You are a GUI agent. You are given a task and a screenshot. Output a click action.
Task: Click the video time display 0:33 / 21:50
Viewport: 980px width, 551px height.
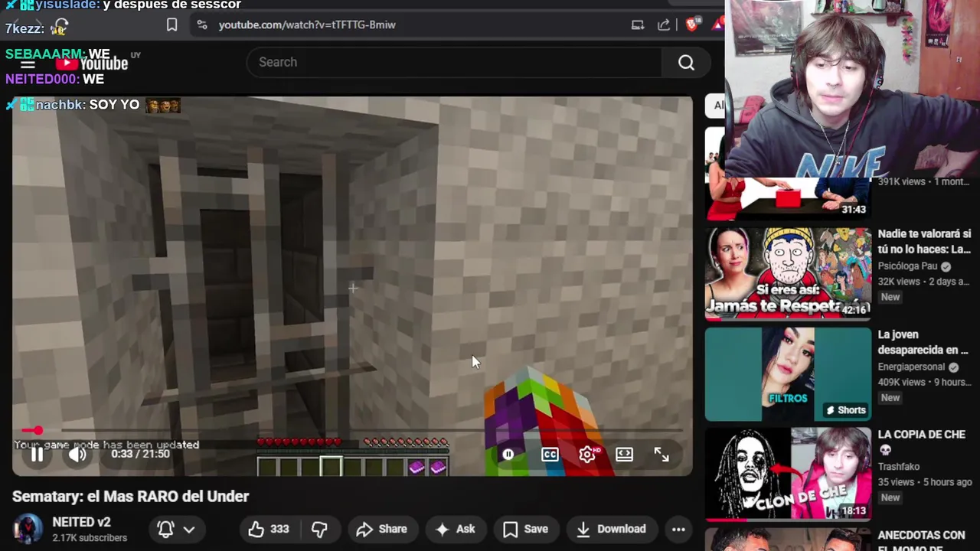pyautogui.click(x=140, y=454)
